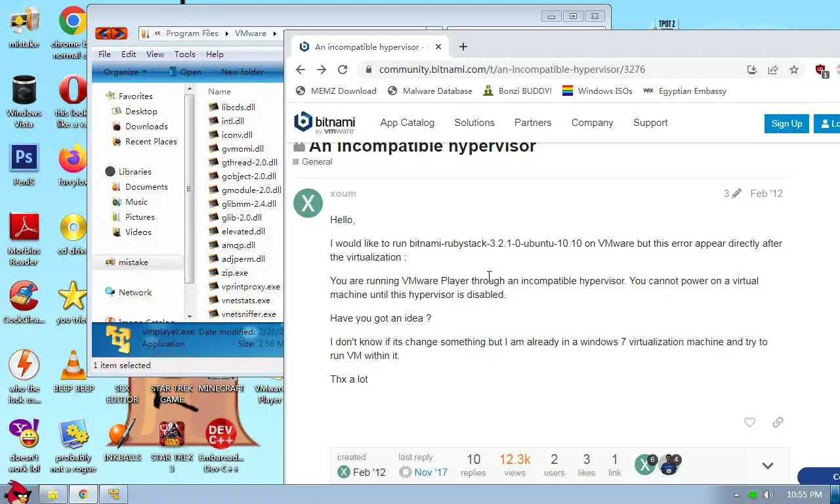
Task: Click the Sign Up button
Action: 786,123
